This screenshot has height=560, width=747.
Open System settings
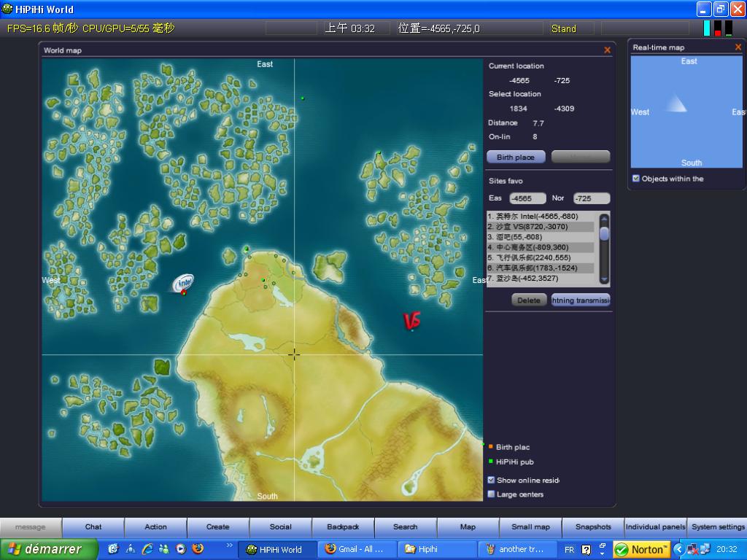[718, 526]
